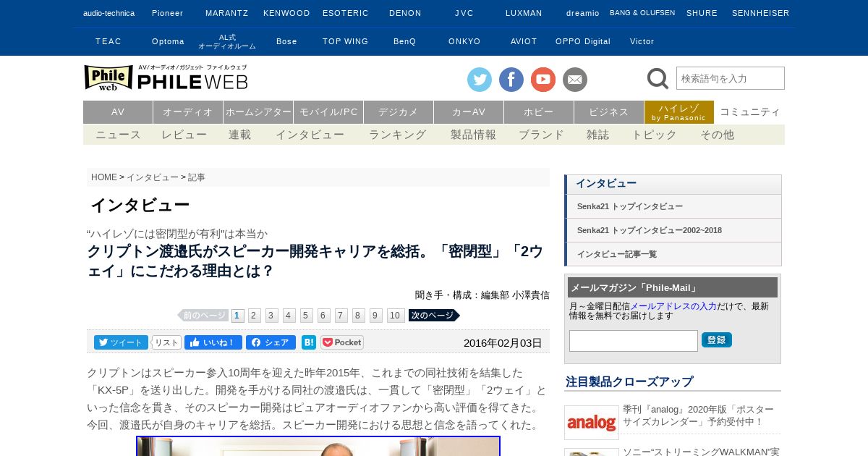Open BANG & OLUFSEN brand link
This screenshot has width=868, height=456.
[642, 13]
